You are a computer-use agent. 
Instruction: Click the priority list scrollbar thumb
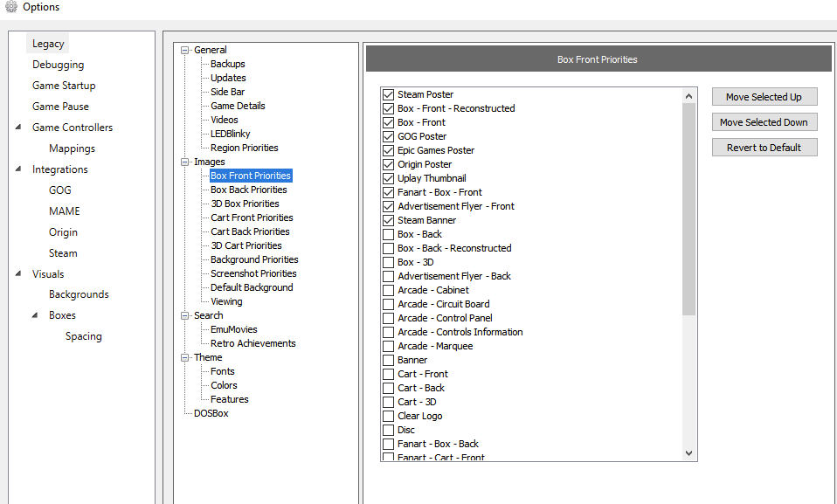point(688,210)
